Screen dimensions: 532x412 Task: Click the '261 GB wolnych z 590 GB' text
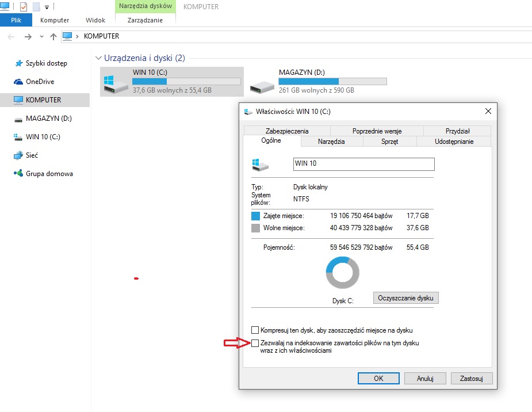[316, 90]
